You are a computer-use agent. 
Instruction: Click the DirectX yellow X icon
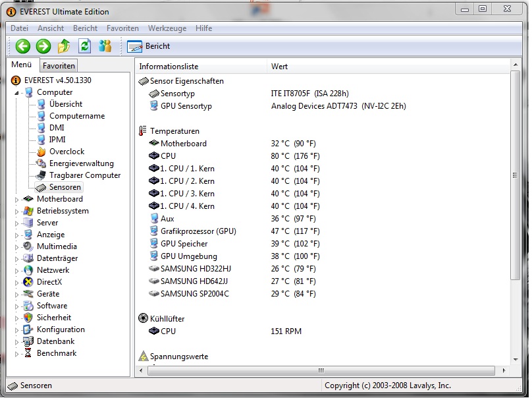[28, 282]
